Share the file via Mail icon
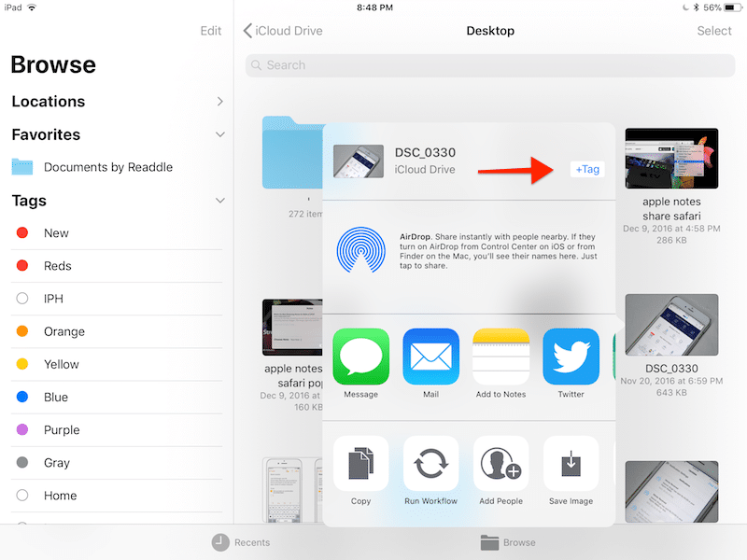The width and height of the screenshot is (747, 560). tap(430, 357)
